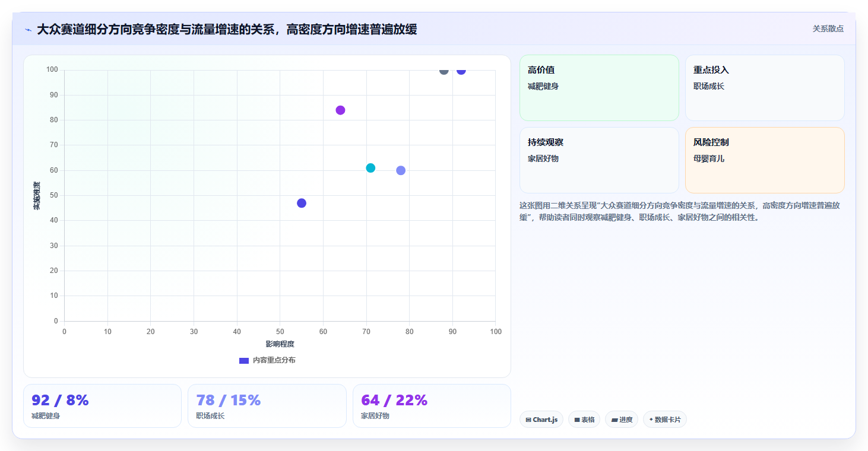Open the 高价值 减肥健身 card
Image resolution: width=868 pixels, height=451 pixels.
click(x=599, y=88)
